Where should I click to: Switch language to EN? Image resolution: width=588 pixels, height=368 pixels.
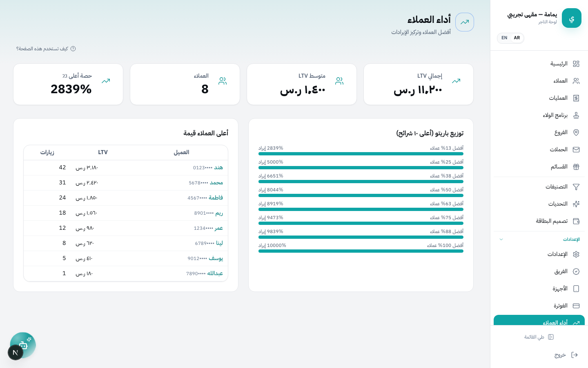tap(504, 38)
